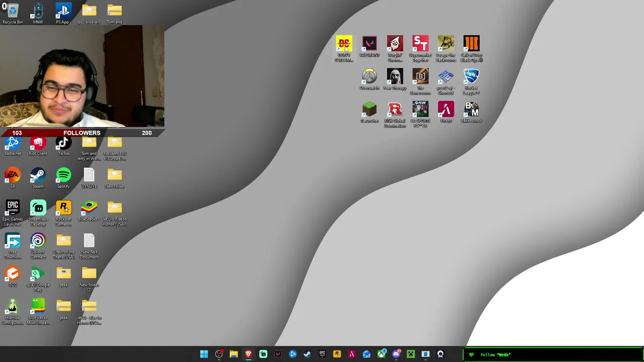The image size is (644, 362).
Task: Select the PS App desktop icon
Action: click(63, 14)
